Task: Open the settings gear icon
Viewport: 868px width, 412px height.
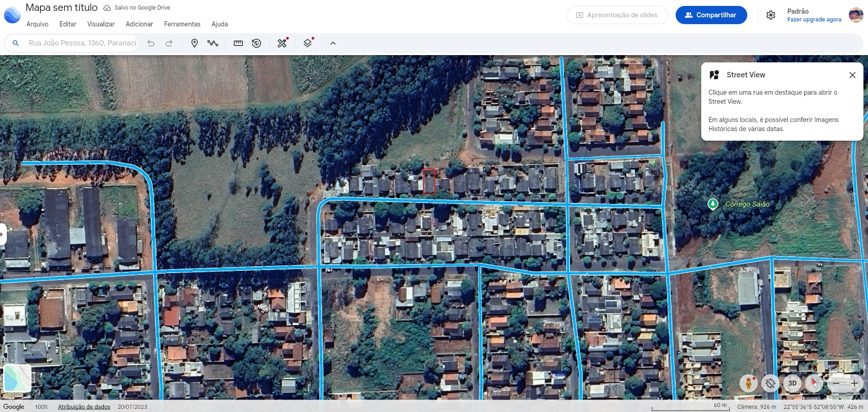Action: click(x=770, y=15)
